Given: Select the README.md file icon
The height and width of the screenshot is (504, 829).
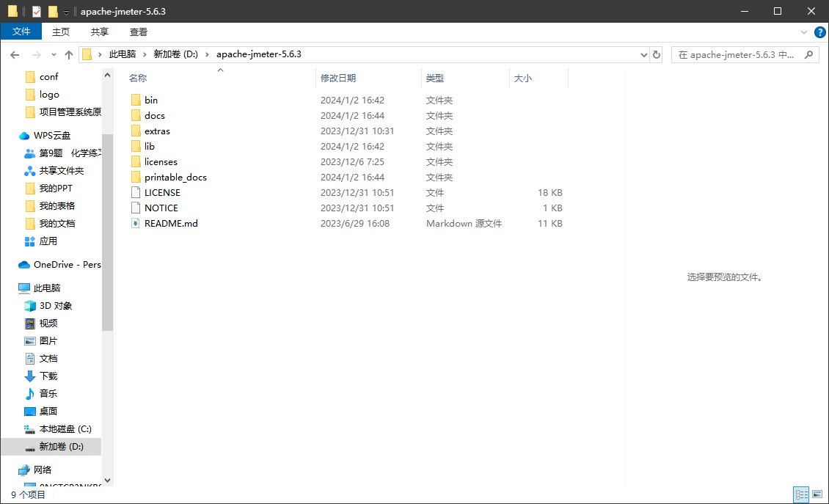Looking at the screenshot, I should 136,223.
